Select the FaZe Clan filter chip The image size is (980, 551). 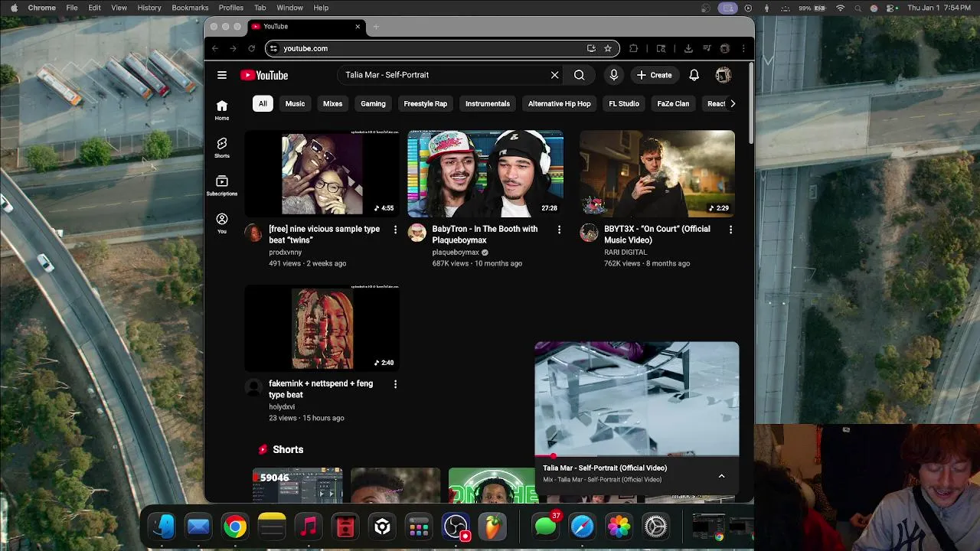673,103
